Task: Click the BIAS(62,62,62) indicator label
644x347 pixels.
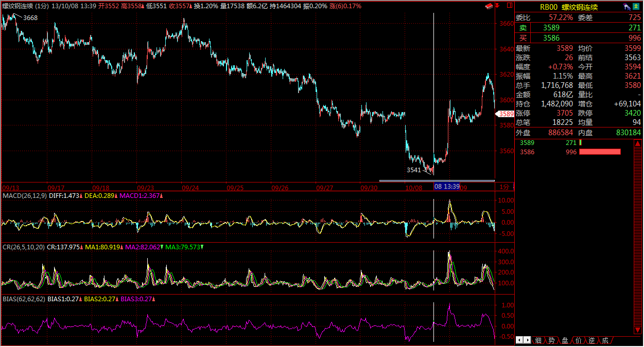Action: pyautogui.click(x=24, y=299)
